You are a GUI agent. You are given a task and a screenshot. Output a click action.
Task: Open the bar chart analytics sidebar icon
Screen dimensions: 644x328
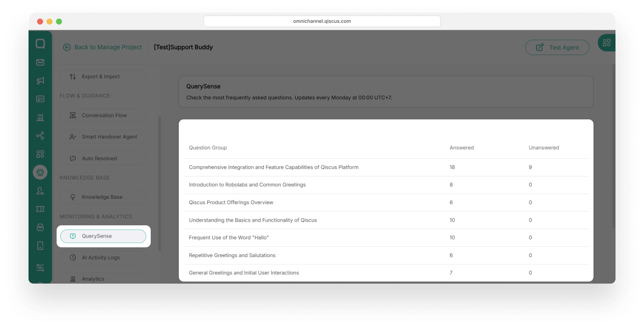point(40,117)
